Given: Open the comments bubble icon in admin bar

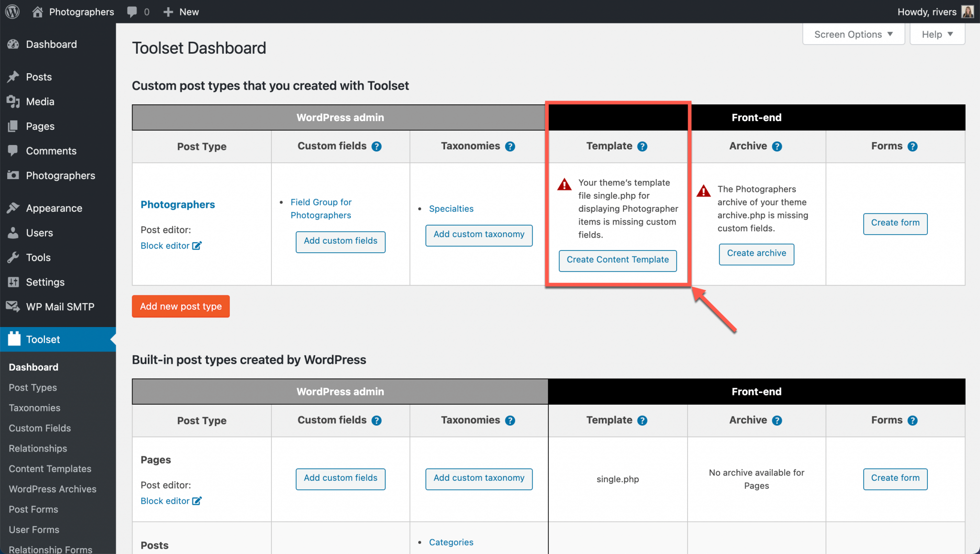Looking at the screenshot, I should tap(132, 12).
